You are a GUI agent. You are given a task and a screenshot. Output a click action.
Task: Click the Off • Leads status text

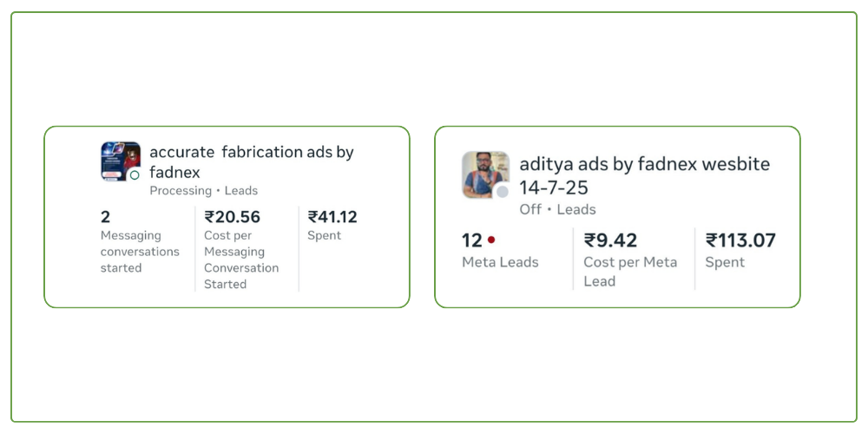(x=557, y=209)
